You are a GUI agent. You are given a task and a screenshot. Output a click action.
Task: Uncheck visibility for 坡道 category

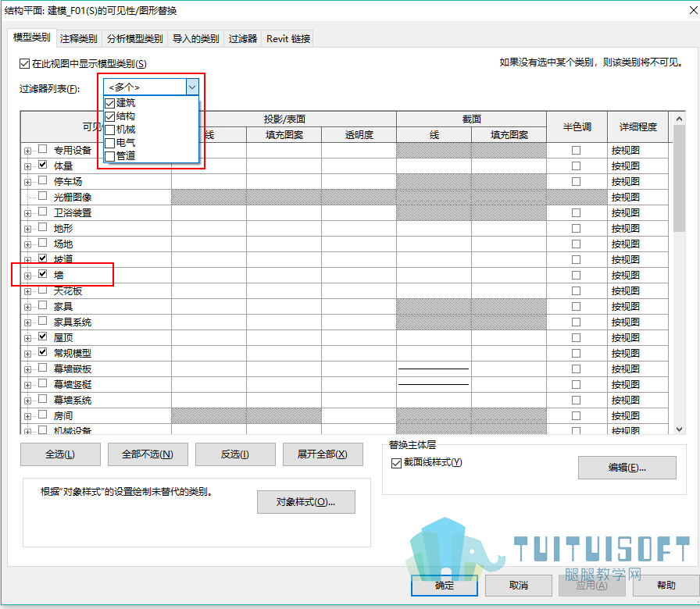tap(43, 258)
